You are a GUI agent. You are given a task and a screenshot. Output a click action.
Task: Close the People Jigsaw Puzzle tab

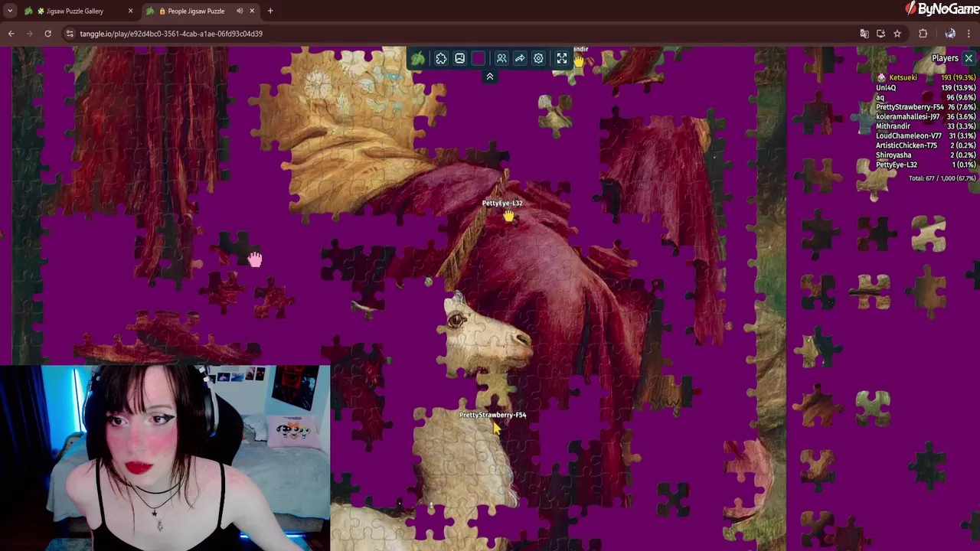point(251,11)
